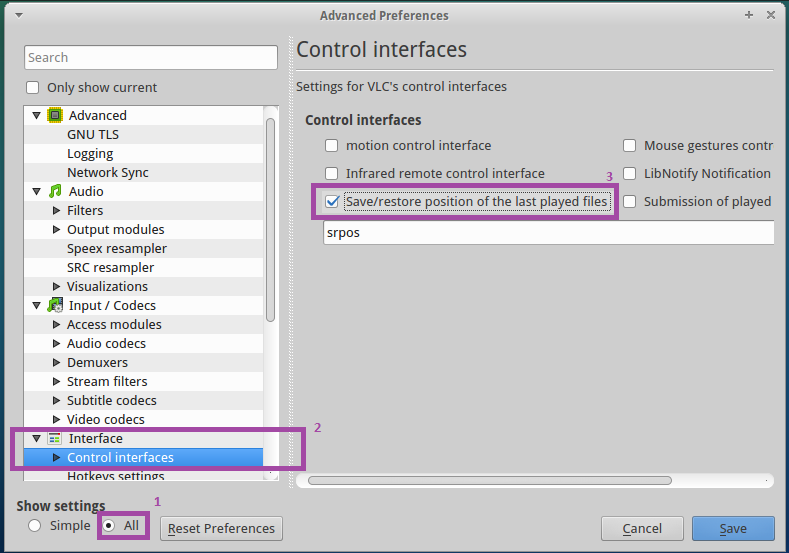
Task: Click the Interface category icon
Action: [55, 438]
